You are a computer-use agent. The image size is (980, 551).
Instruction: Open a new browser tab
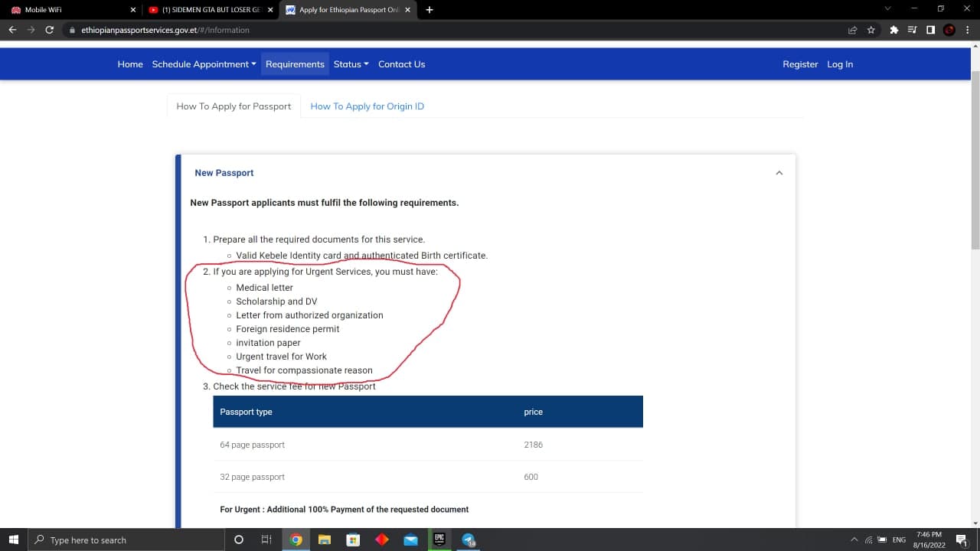[x=430, y=10]
